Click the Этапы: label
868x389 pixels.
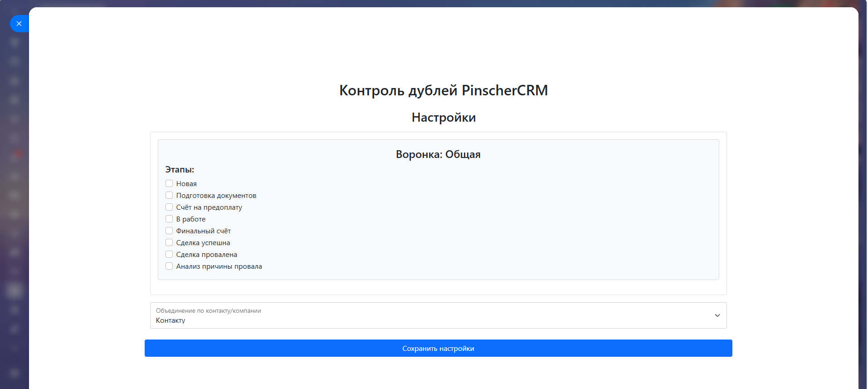(180, 169)
